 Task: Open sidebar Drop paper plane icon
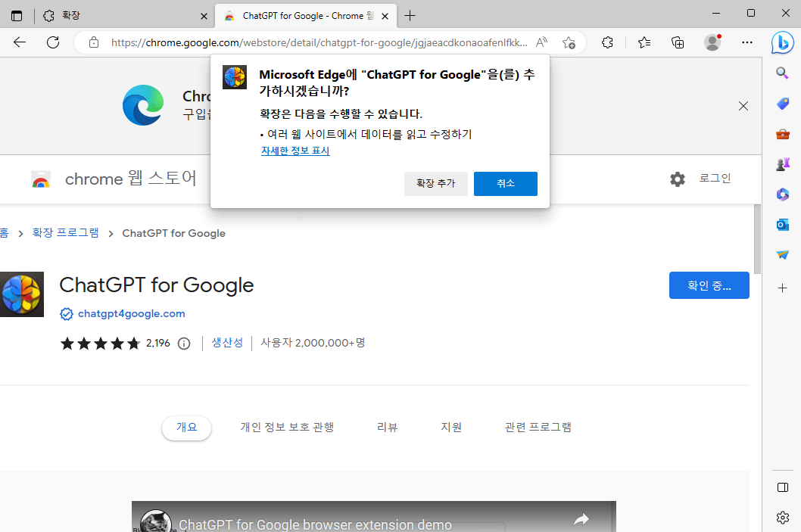coord(783,255)
